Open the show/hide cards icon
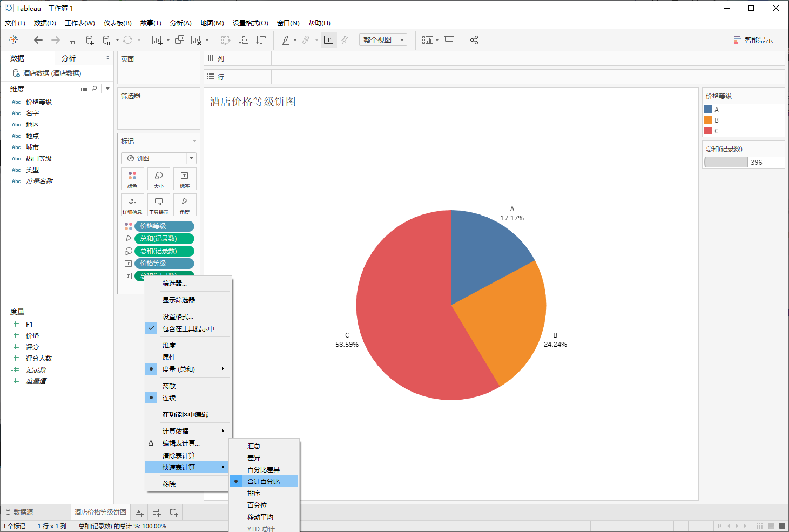 coord(427,40)
